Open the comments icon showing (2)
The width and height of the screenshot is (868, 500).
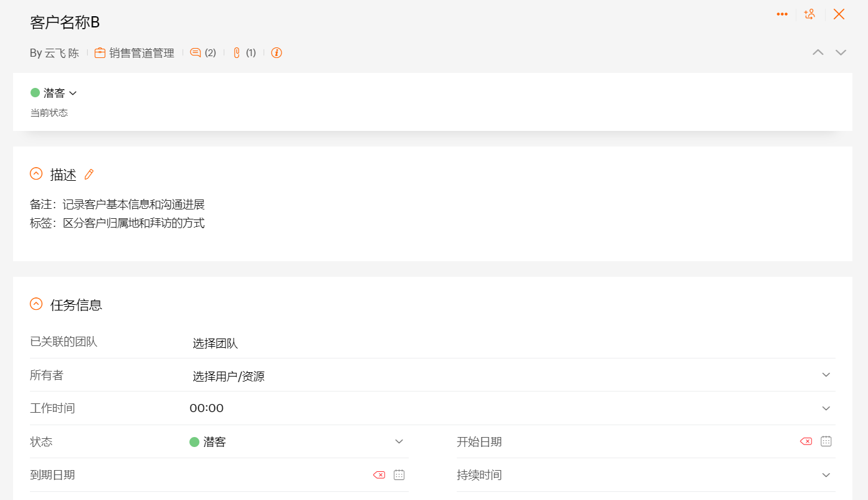point(196,52)
